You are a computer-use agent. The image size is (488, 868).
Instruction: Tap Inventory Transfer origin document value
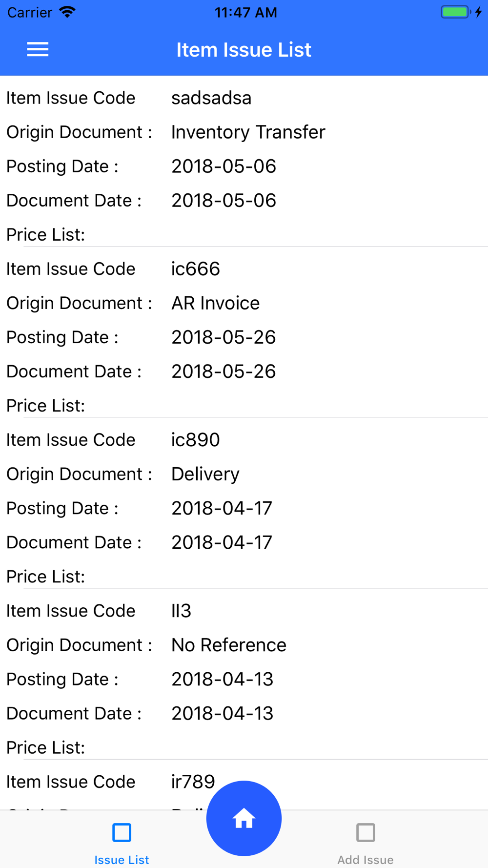point(248,132)
